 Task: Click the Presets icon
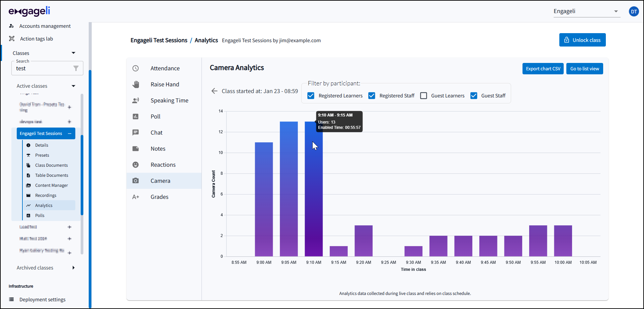28,155
